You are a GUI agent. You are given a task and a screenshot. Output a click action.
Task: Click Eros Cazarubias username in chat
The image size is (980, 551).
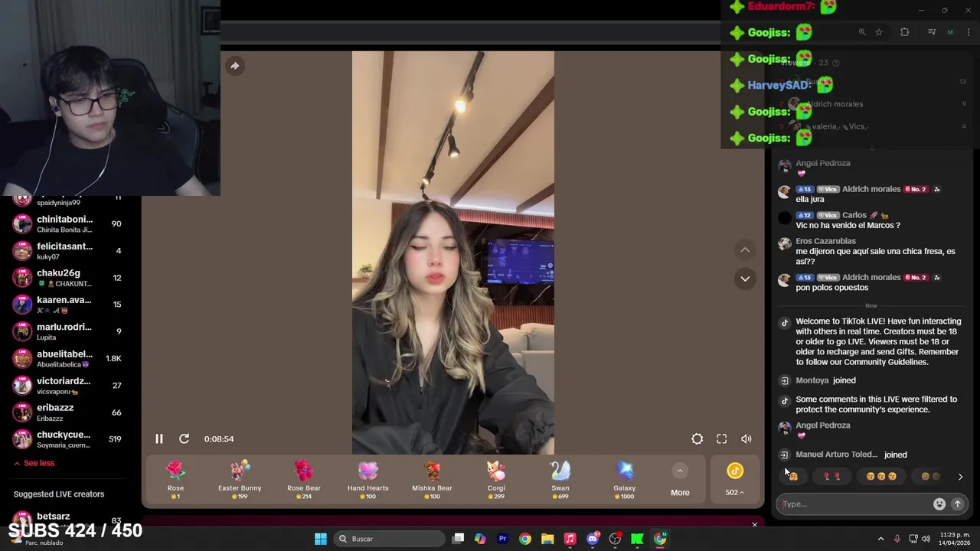[x=825, y=241]
